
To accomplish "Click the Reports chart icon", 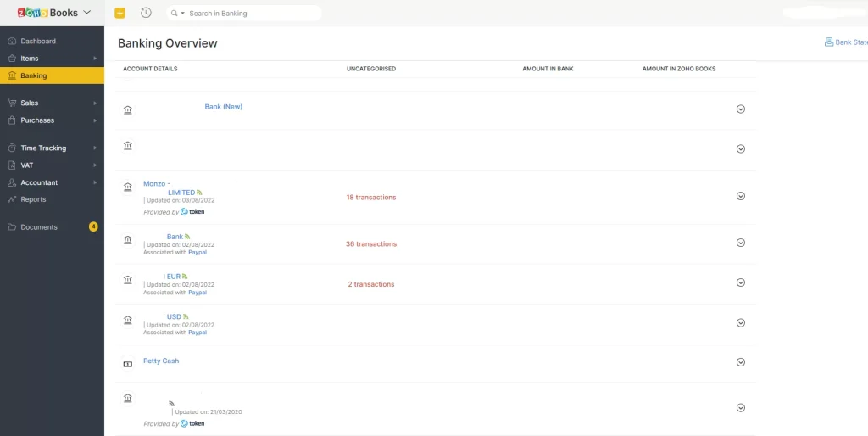I will [12, 199].
